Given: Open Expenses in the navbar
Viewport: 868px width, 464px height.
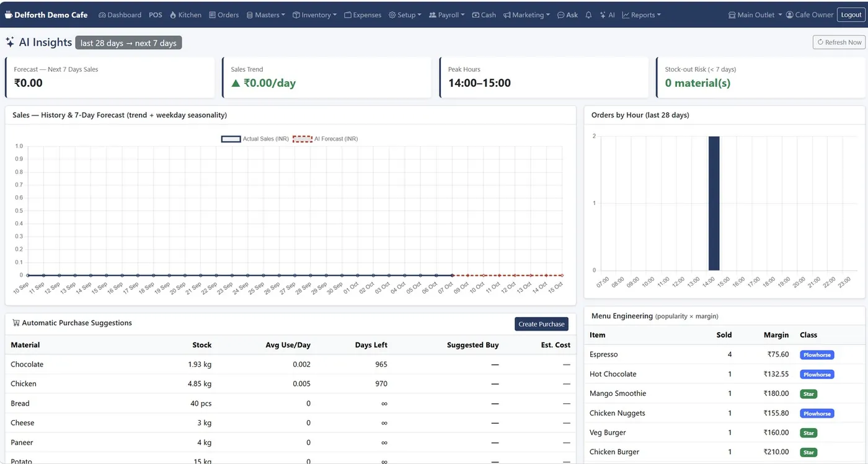Looking at the screenshot, I should [363, 15].
